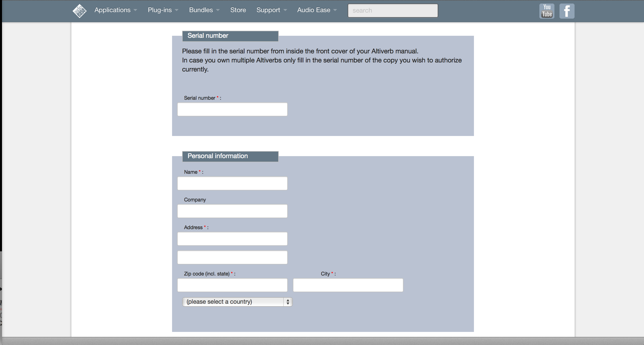Expand the Bundles dropdown arrow
The height and width of the screenshot is (345, 644).
(218, 10)
